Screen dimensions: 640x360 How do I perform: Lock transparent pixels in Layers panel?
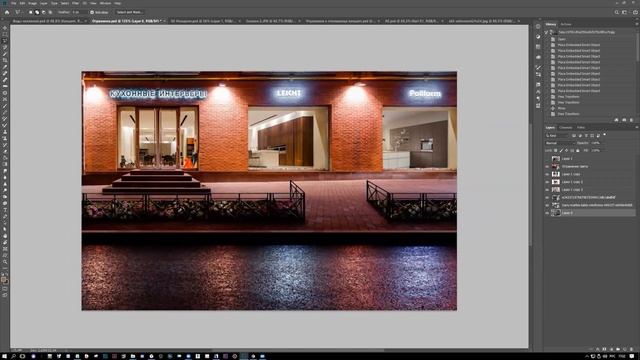click(556, 151)
